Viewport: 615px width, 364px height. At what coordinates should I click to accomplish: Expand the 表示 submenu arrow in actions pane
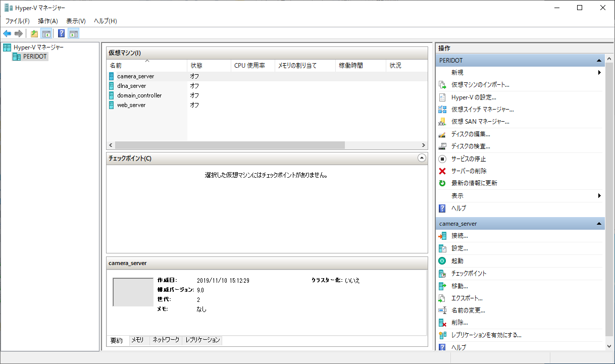pyautogui.click(x=599, y=196)
